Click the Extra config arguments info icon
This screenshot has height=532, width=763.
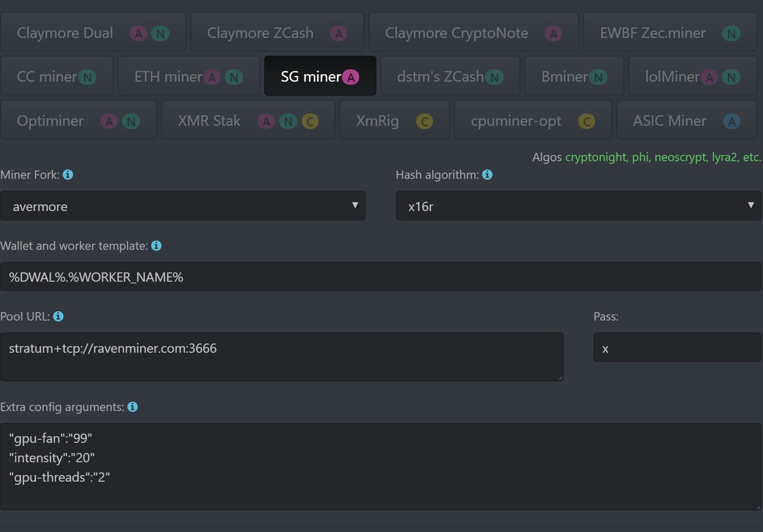(133, 407)
